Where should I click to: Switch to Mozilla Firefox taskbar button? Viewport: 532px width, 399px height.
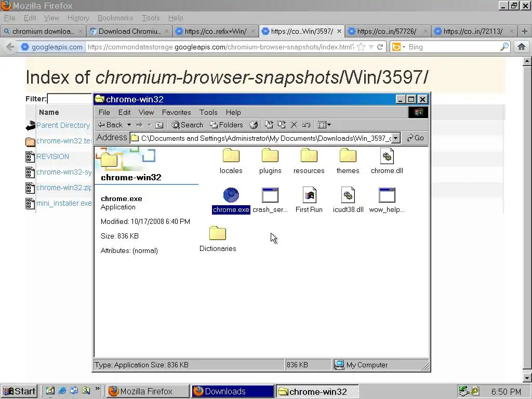point(147,391)
